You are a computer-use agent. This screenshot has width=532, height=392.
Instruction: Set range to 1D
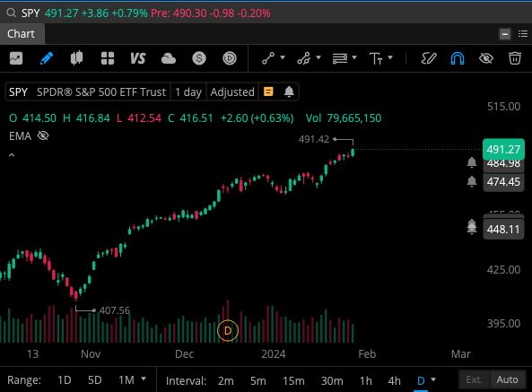point(64,380)
